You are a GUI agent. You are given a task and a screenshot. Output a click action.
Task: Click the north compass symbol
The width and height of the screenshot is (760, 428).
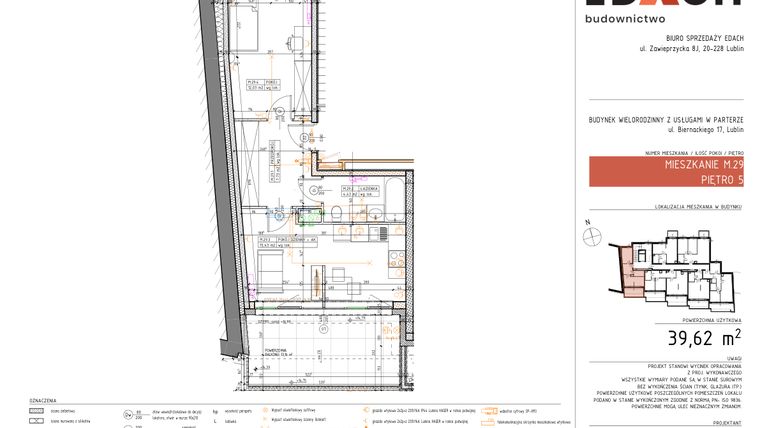592,237
